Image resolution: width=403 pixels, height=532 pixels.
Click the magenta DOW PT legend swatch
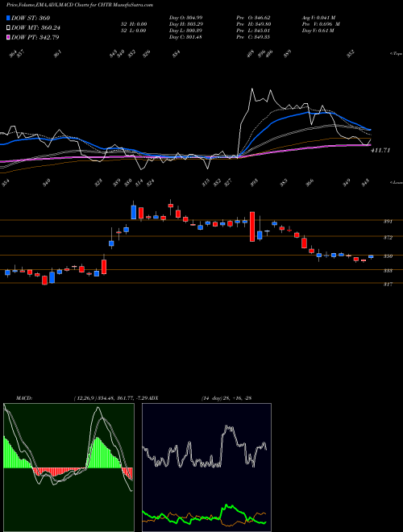pos(8,37)
